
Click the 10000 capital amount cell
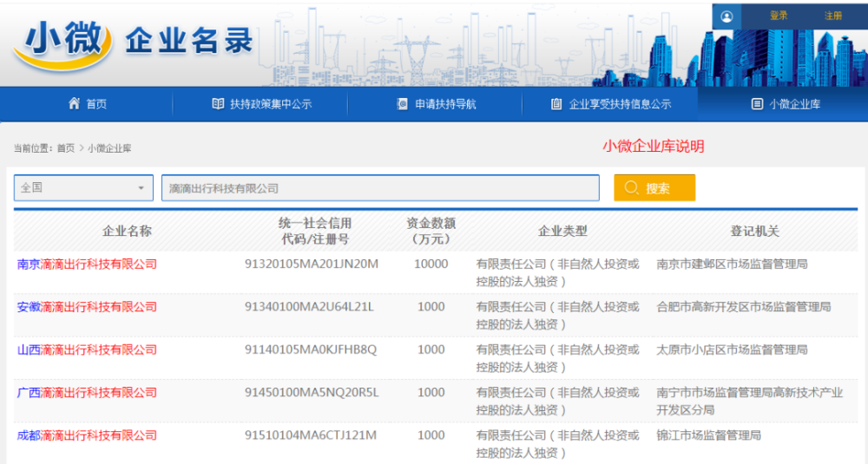431,265
